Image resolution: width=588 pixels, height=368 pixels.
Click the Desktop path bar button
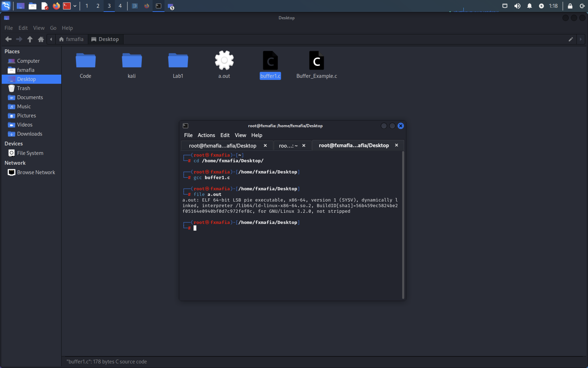pos(105,39)
